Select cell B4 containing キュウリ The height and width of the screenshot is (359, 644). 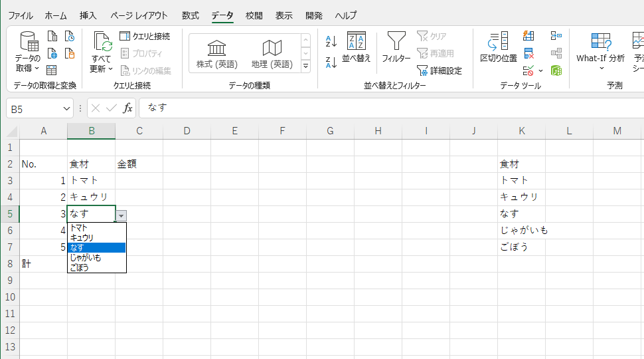pyautogui.click(x=91, y=197)
